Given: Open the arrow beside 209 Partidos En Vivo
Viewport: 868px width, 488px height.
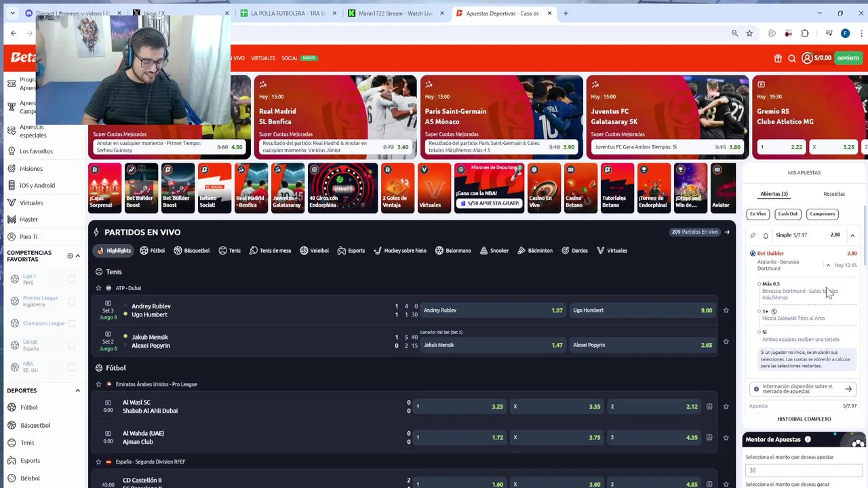Looking at the screenshot, I should [726, 232].
